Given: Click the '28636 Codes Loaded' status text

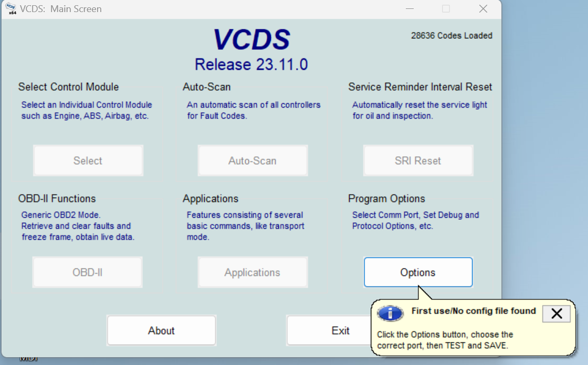Looking at the screenshot, I should pos(451,36).
